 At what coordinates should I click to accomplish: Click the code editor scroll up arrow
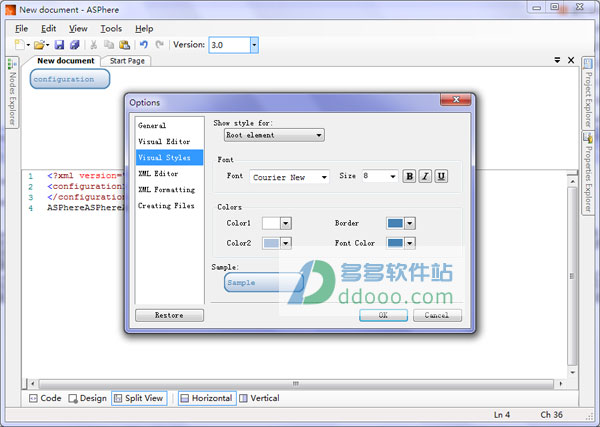point(572,181)
